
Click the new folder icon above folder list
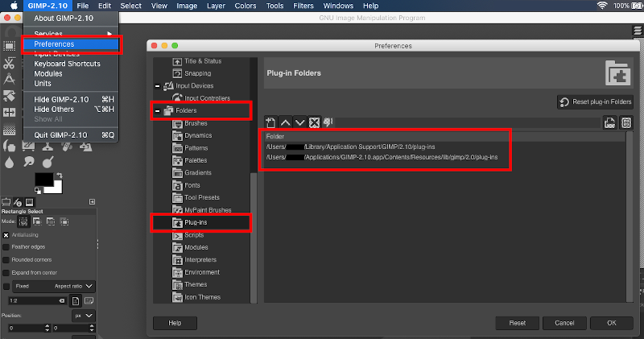point(270,122)
